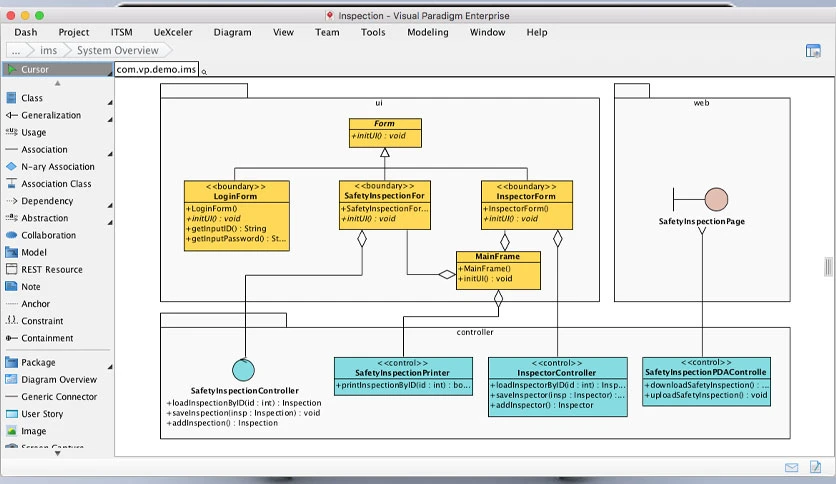Expand the Abstraction tool variants arrow
The height and width of the screenshot is (484, 836).
(x=110, y=222)
